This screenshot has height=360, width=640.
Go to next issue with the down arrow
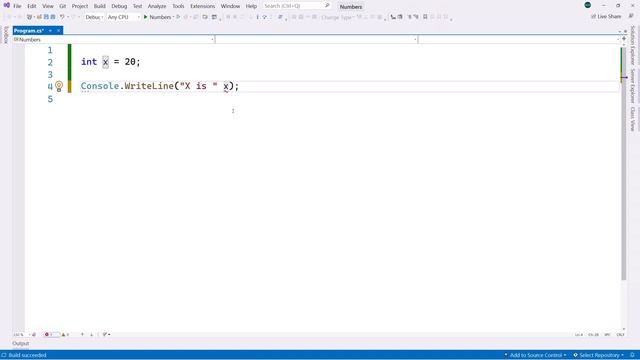tap(91, 334)
